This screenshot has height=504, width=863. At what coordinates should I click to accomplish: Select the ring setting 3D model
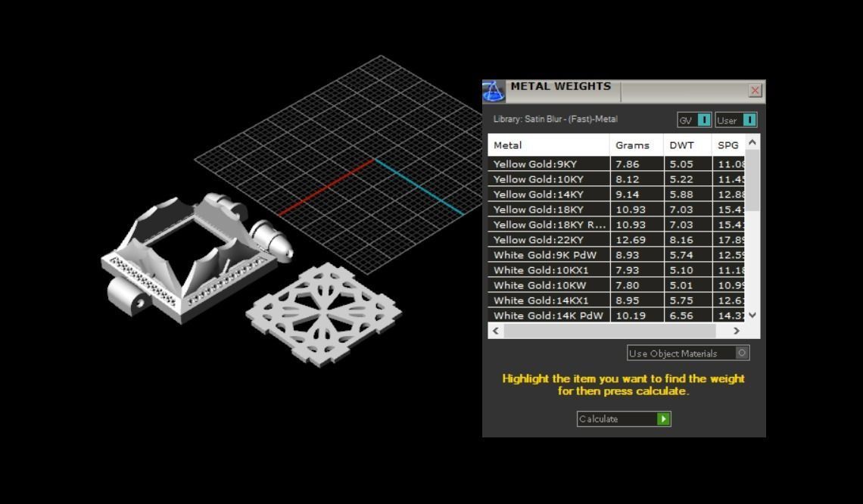coord(197,257)
